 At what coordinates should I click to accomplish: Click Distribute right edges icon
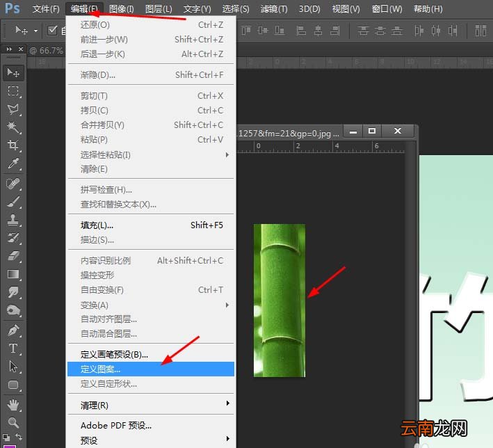pyautogui.click(x=453, y=31)
